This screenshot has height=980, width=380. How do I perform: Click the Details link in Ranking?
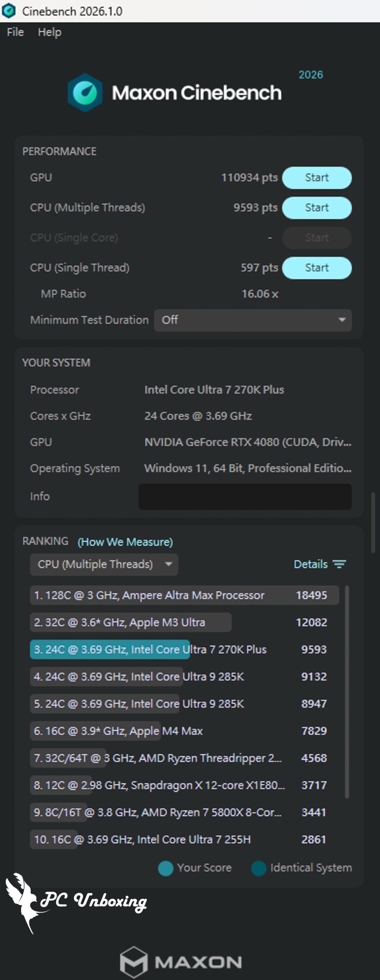tap(310, 564)
